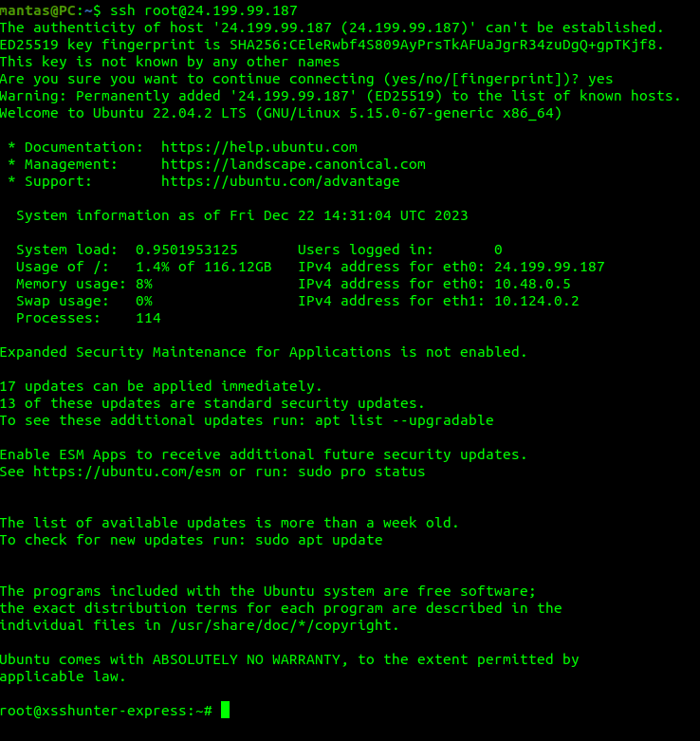Screen dimensions: 700x741
Task: Click the 'mantas@PC' local prompt
Action: click(x=38, y=10)
